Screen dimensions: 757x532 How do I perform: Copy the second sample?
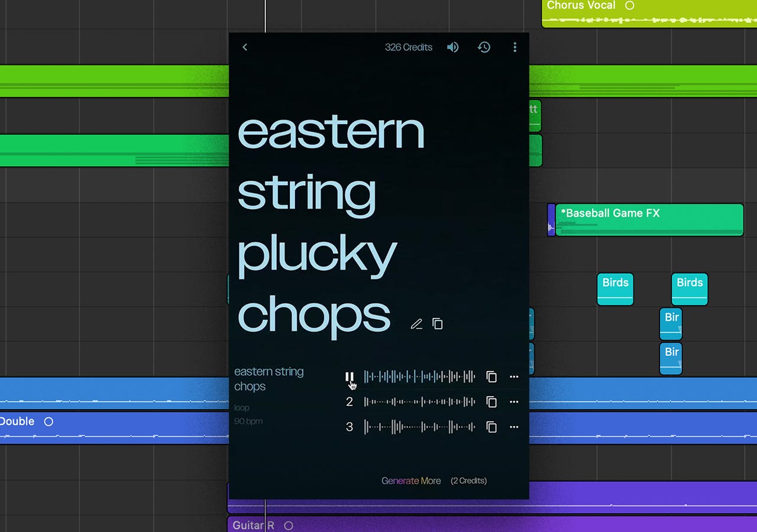pos(491,402)
